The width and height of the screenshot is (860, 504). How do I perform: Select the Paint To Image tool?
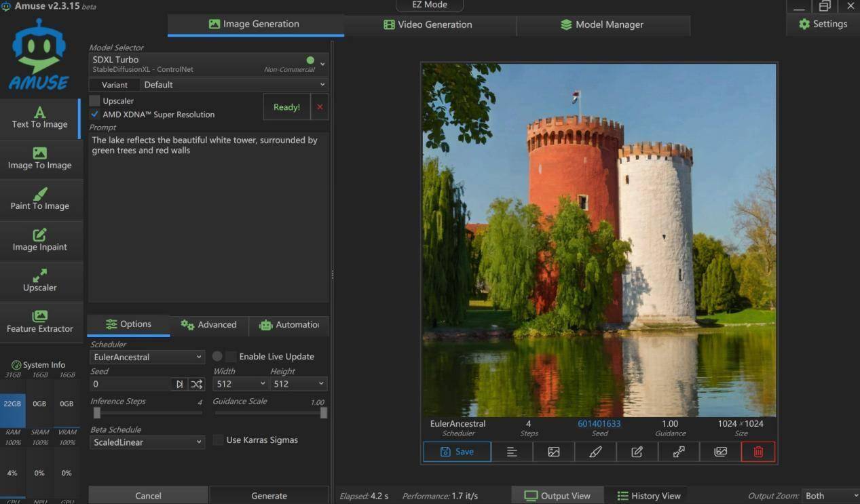40,199
